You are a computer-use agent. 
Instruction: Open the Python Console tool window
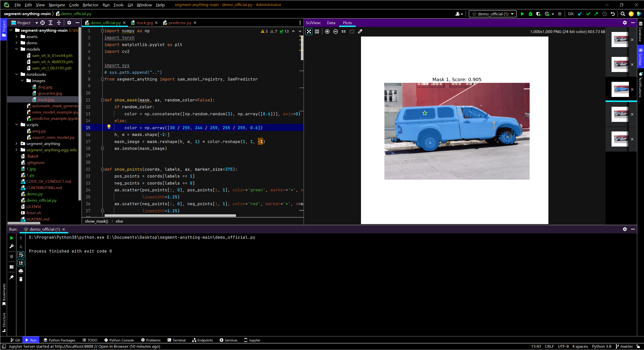pyautogui.click(x=119, y=340)
